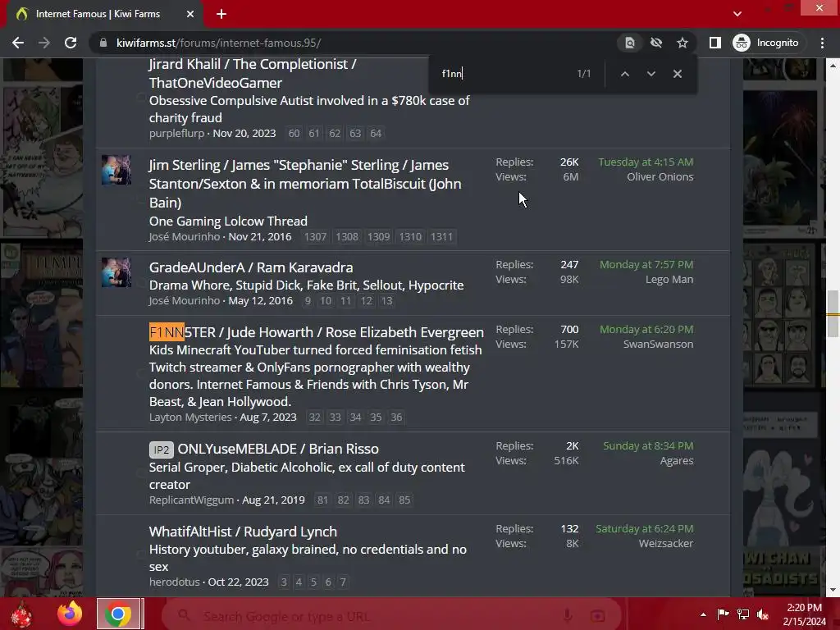This screenshot has width=840, height=630.
Task: Click last poster Lego Man
Action: 669,280
